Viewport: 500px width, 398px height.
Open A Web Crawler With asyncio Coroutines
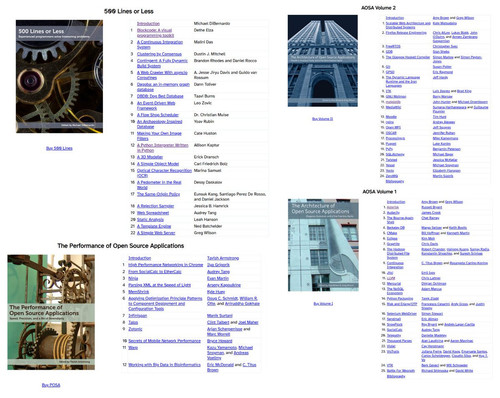tap(162, 75)
